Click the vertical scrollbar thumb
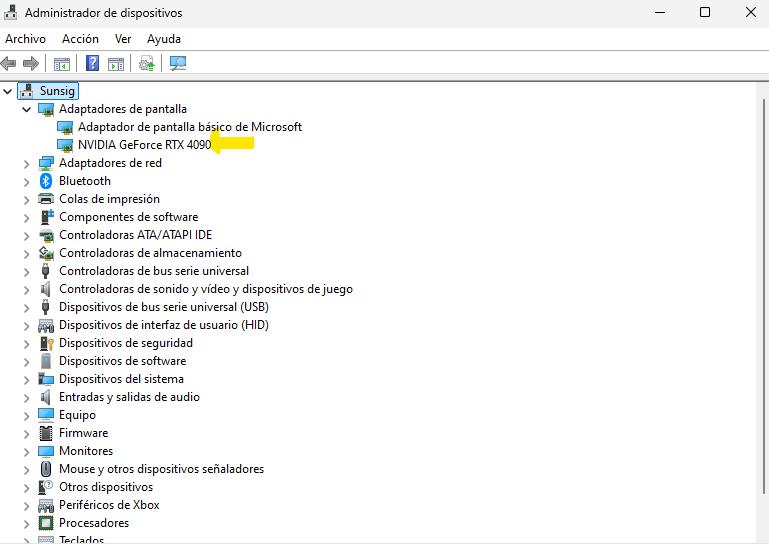This screenshot has height=545, width=769. point(764,296)
